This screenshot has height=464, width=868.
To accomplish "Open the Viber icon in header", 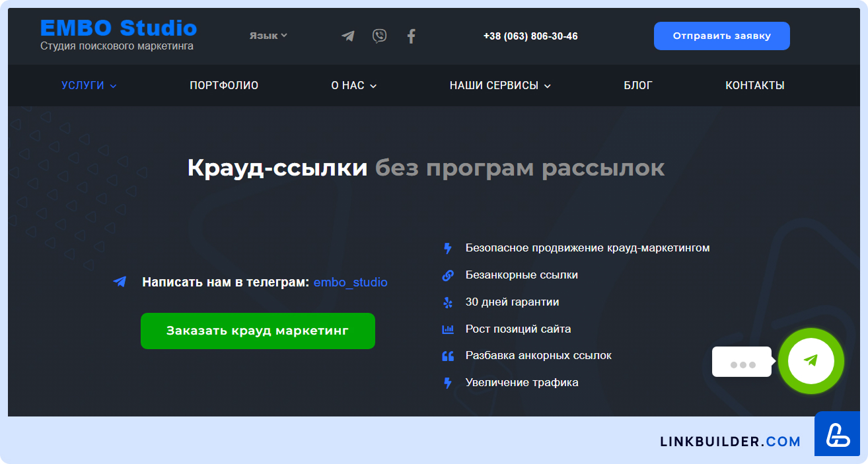I will [379, 36].
